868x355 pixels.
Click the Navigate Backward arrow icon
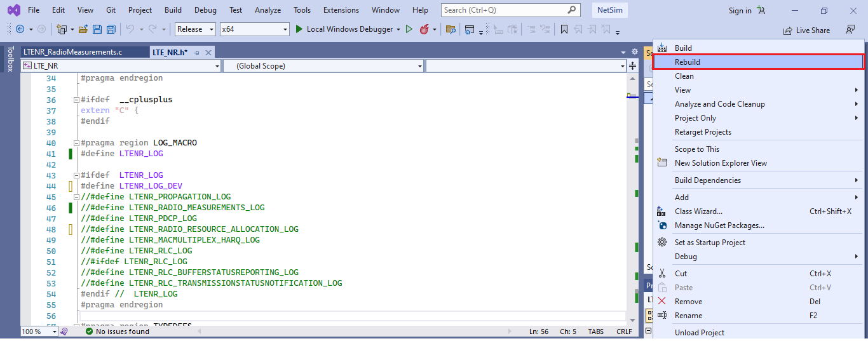[x=20, y=29]
